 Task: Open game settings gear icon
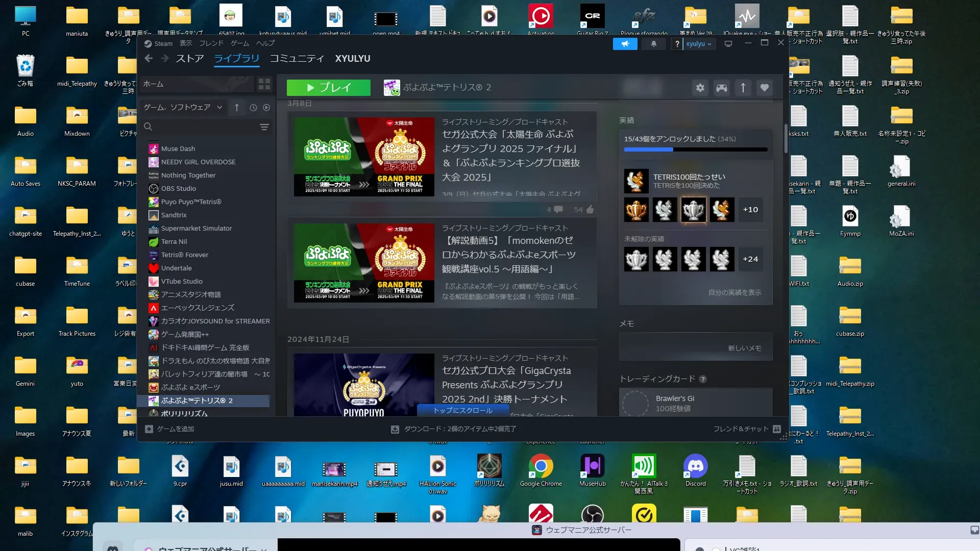[x=700, y=88]
